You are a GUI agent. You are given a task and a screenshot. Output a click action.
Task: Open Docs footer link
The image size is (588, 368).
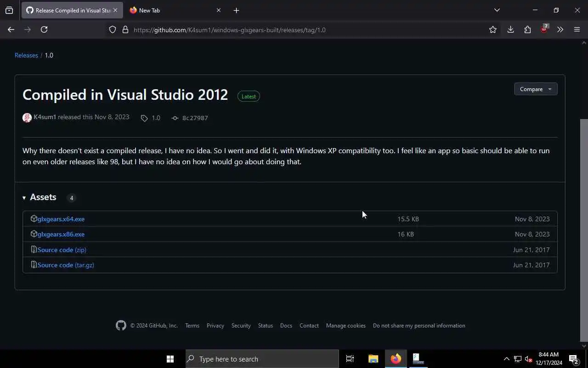286,326
